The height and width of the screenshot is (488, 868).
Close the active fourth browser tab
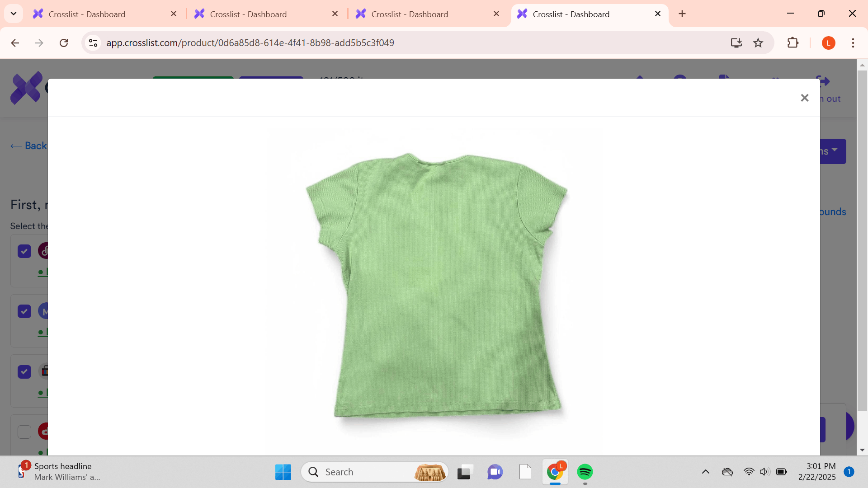[658, 14]
